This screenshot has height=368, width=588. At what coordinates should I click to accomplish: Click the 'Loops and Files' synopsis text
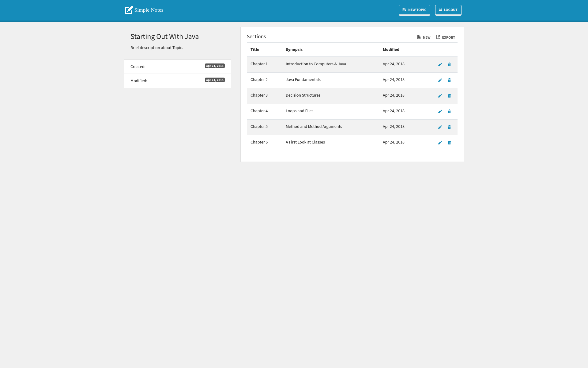click(x=299, y=111)
